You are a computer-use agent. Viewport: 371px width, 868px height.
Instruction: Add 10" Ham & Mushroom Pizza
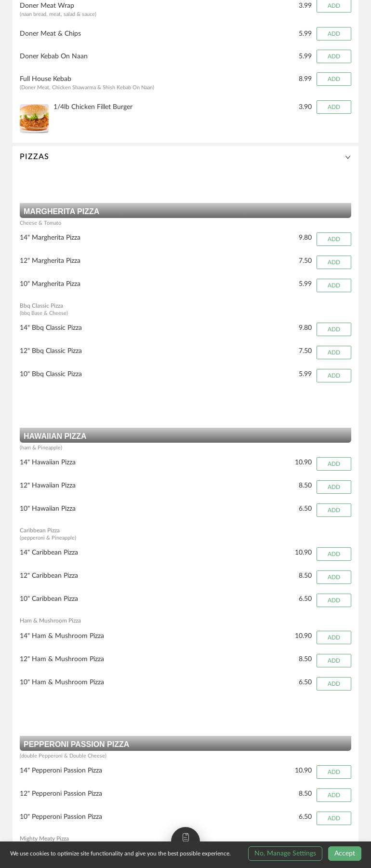333,684
